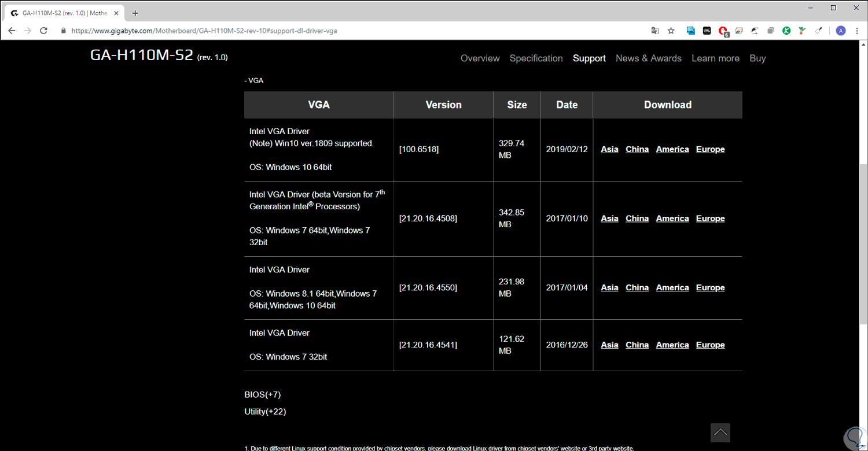Click the date 2017/01/04
868x451 pixels.
[567, 287]
